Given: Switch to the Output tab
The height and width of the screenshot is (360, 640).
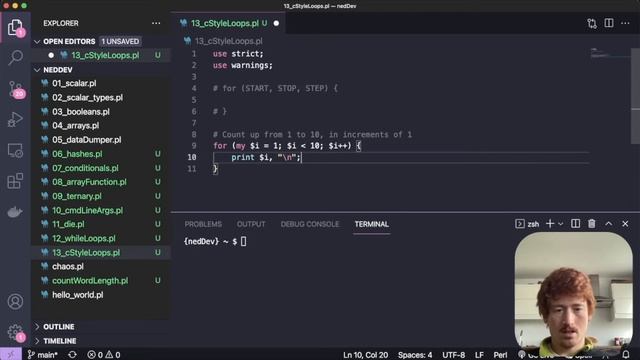Looking at the screenshot, I should [x=251, y=224].
